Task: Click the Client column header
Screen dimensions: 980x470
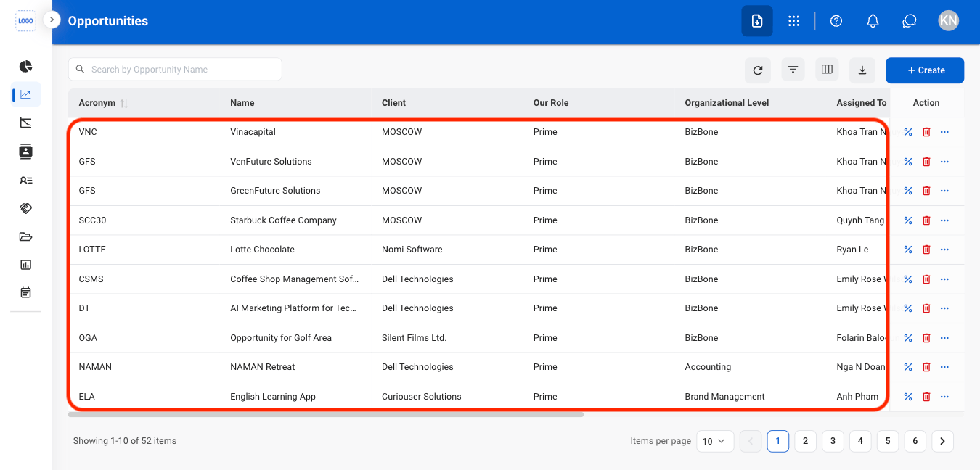Action: coord(393,103)
